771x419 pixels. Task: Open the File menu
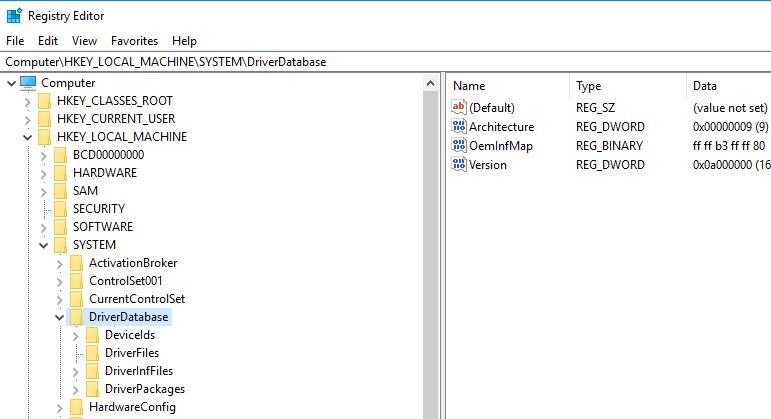pyautogui.click(x=15, y=41)
